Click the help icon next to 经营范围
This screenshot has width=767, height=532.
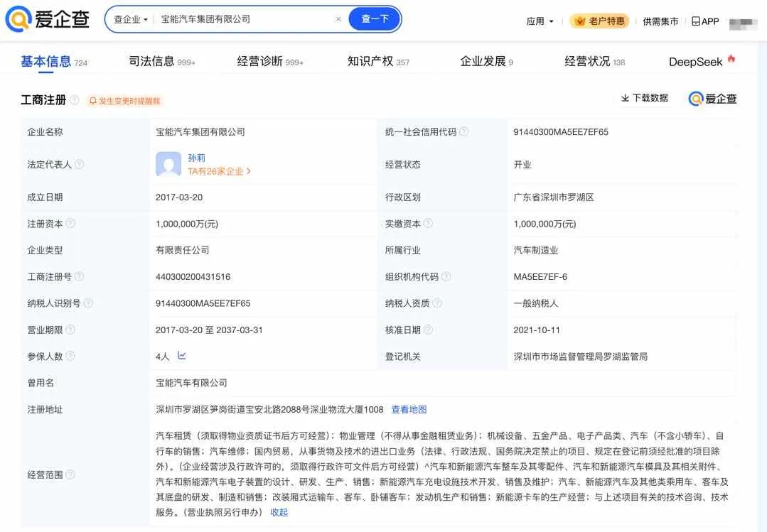click(x=70, y=474)
